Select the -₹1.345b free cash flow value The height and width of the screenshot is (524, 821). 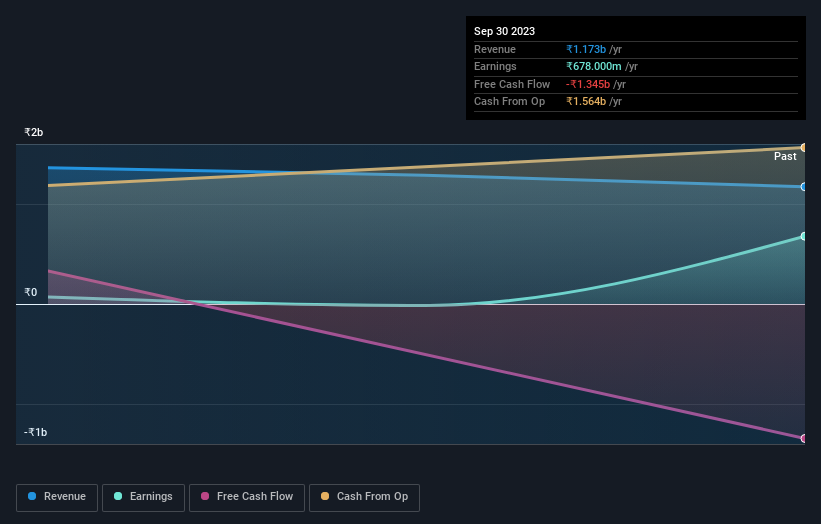tap(588, 84)
